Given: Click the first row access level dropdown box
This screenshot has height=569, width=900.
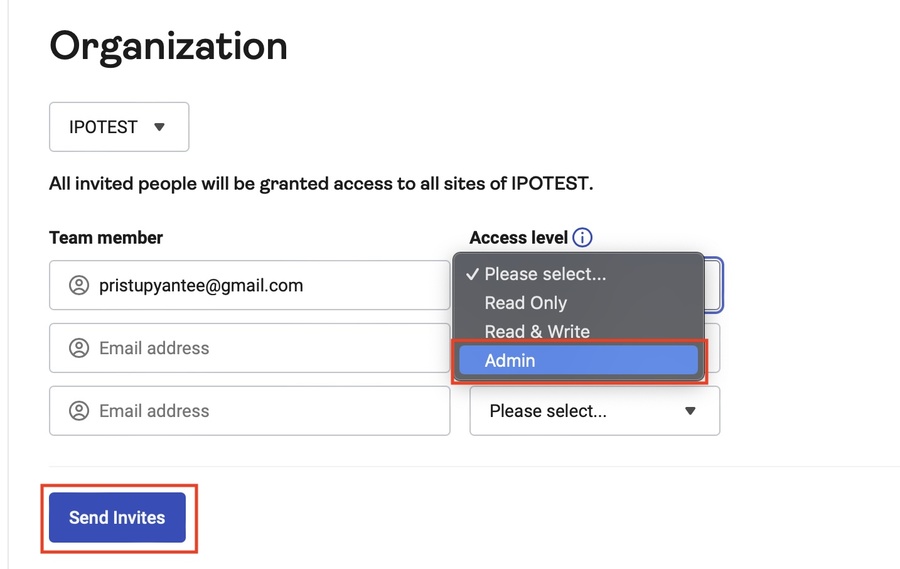Looking at the screenshot, I should click(x=713, y=286).
